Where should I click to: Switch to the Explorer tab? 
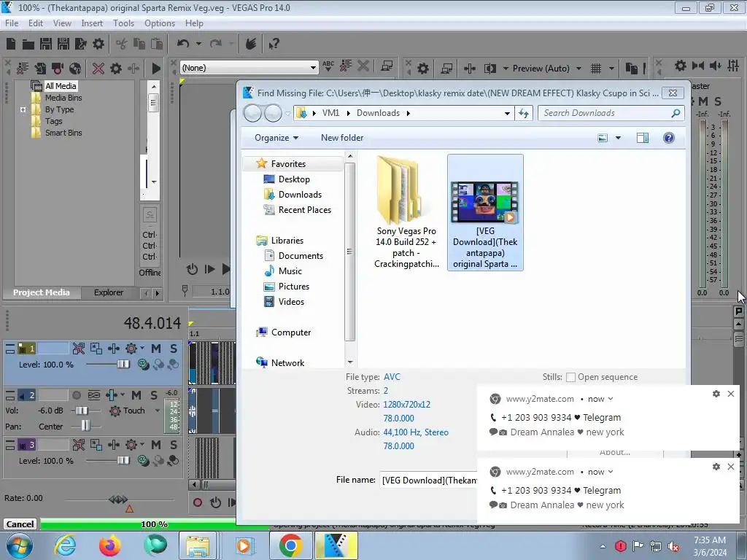[109, 292]
